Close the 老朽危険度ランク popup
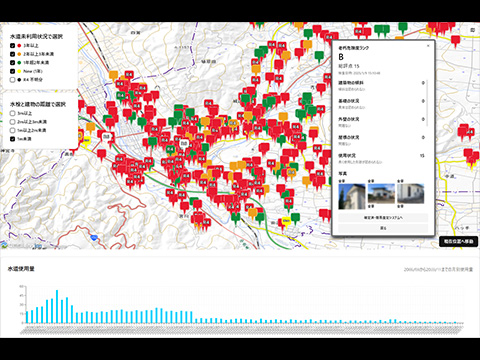 (x=428, y=46)
